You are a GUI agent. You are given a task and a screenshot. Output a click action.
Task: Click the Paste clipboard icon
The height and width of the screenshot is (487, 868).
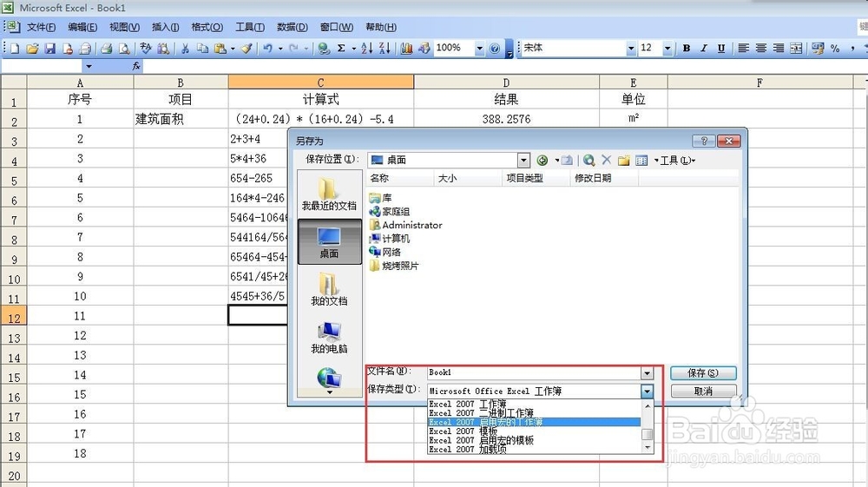(x=220, y=49)
